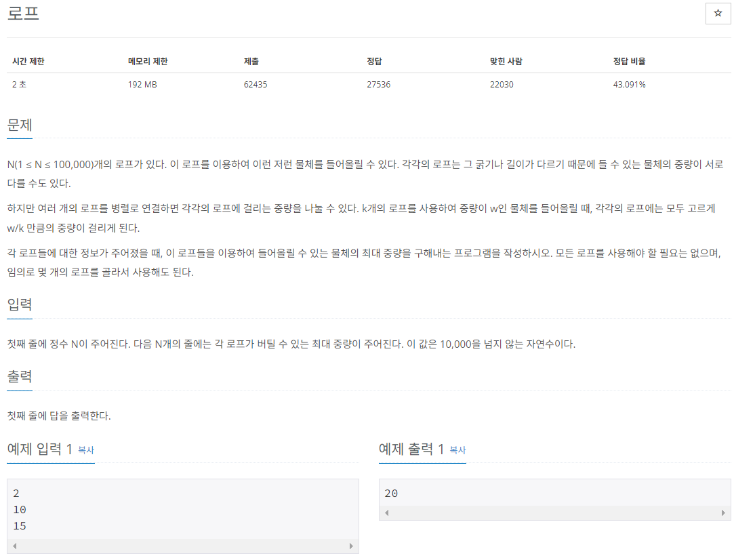This screenshot has height=560, width=734.
Task: Click the 43.091% accuracy value
Action: (629, 84)
